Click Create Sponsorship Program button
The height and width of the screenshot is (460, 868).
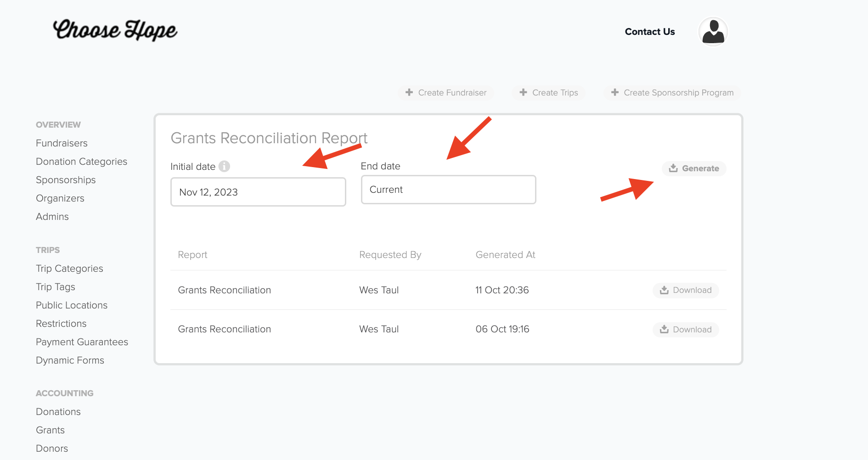[x=672, y=93]
